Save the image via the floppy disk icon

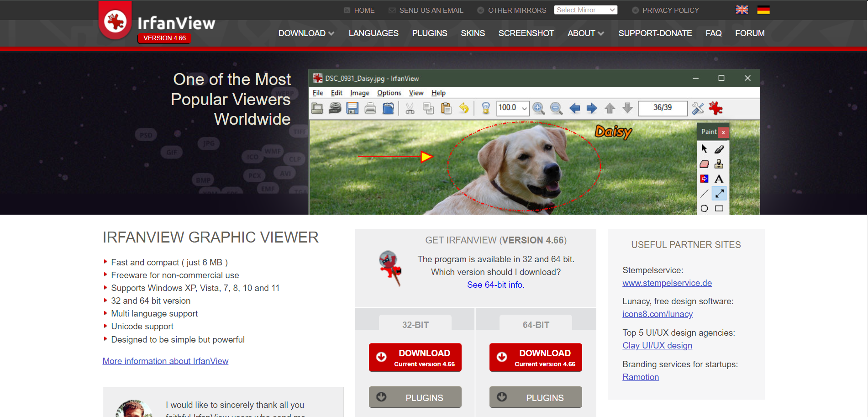(352, 108)
